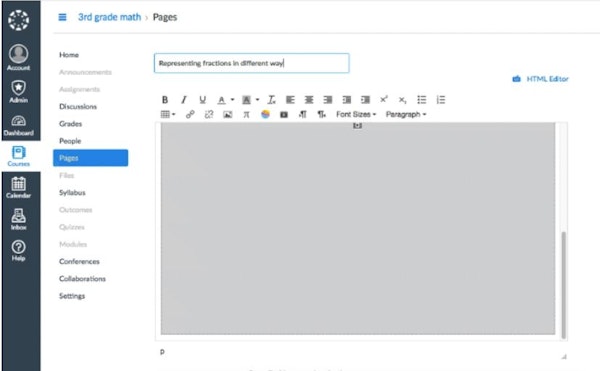Center align the text
Screen dimensions: 600x371
pyautogui.click(x=309, y=100)
